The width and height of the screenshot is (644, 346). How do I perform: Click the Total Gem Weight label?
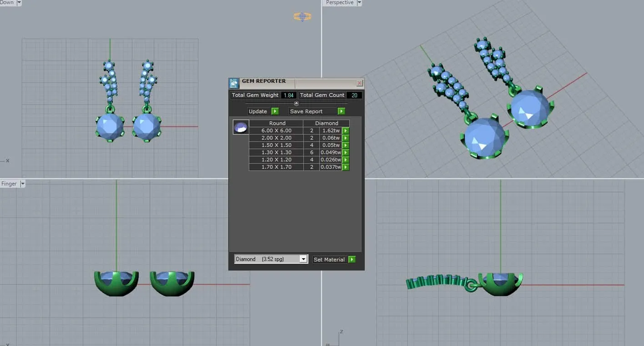click(x=255, y=95)
